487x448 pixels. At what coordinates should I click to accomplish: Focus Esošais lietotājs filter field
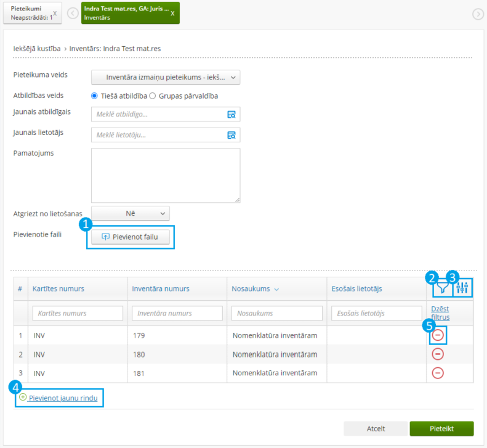pyautogui.click(x=377, y=314)
